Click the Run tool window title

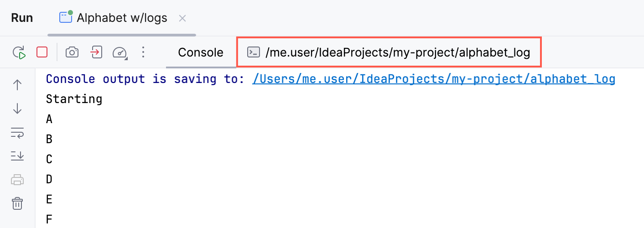click(22, 18)
